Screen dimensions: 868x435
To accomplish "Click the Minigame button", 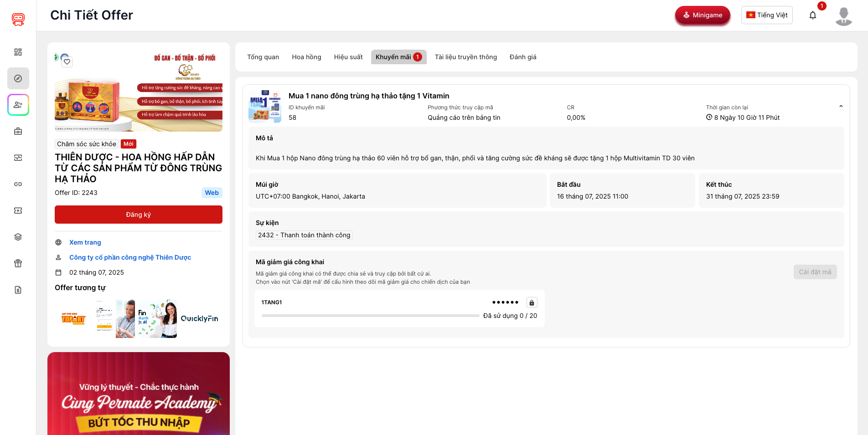I will pos(703,15).
